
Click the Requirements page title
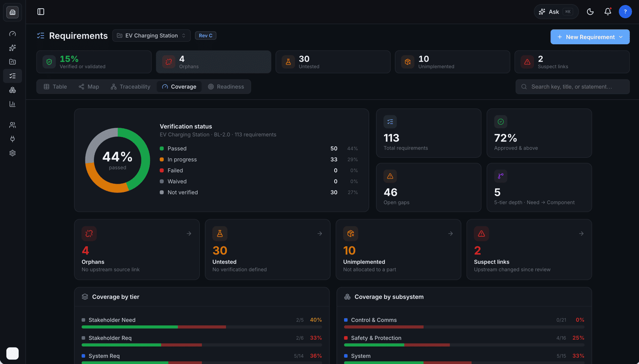coord(79,36)
